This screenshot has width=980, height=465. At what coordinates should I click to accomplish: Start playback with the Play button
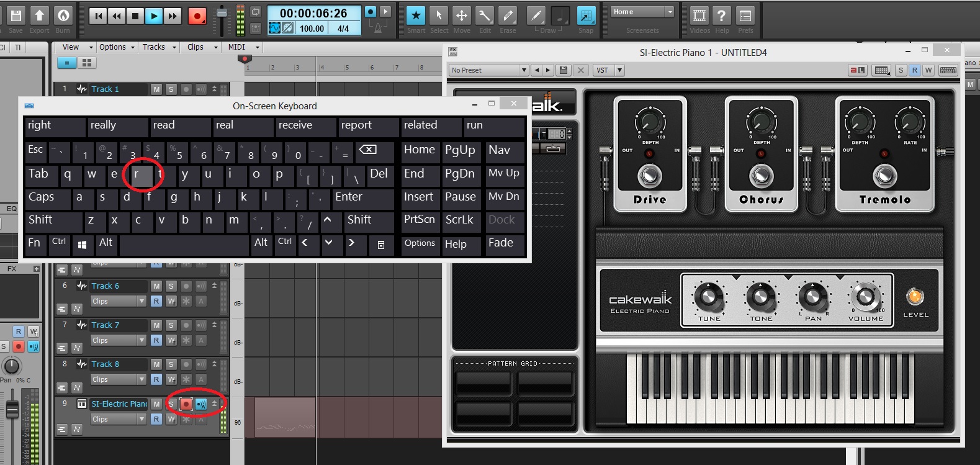154,16
